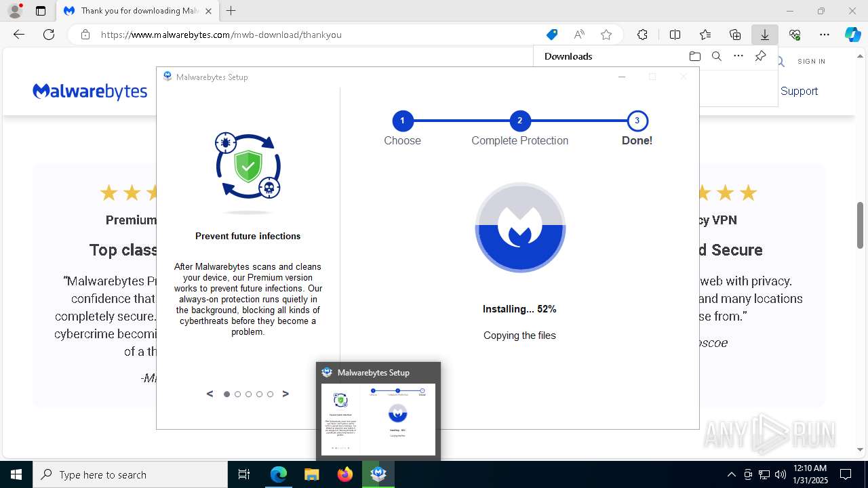Open Copilot sidebar icon

point(852,35)
